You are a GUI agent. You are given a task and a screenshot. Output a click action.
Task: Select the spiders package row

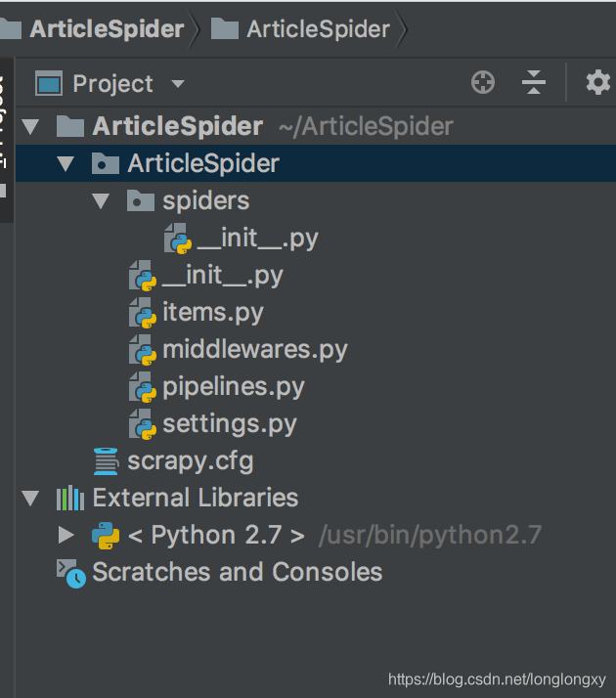(316, 200)
